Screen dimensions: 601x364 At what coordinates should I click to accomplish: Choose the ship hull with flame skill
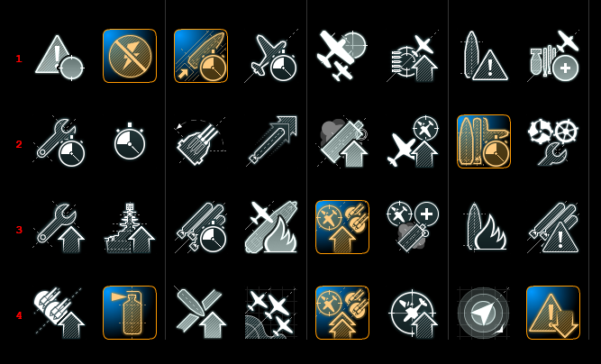pyautogui.click(x=484, y=227)
